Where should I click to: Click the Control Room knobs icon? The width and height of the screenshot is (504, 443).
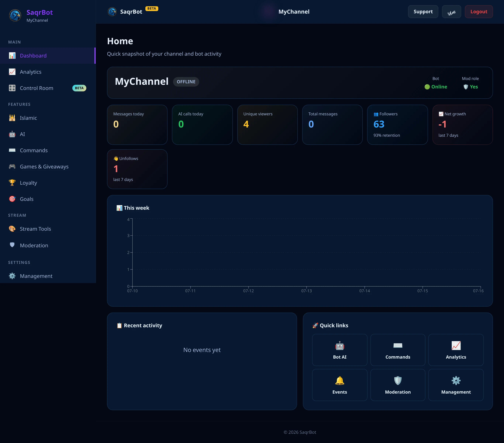point(12,88)
